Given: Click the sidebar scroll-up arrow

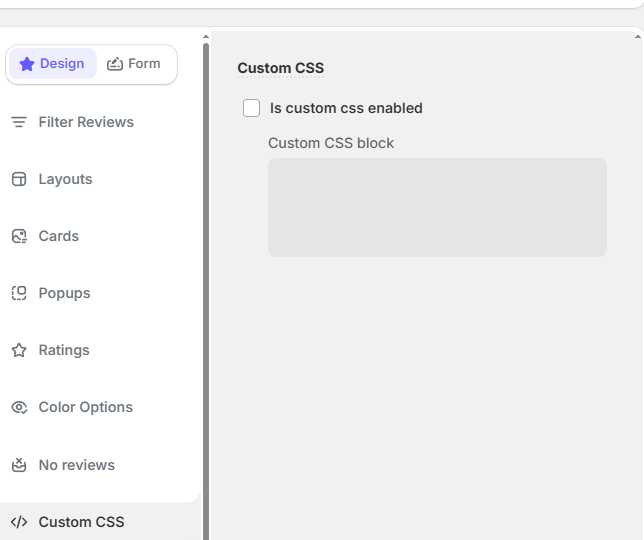Looking at the screenshot, I should point(206,37).
